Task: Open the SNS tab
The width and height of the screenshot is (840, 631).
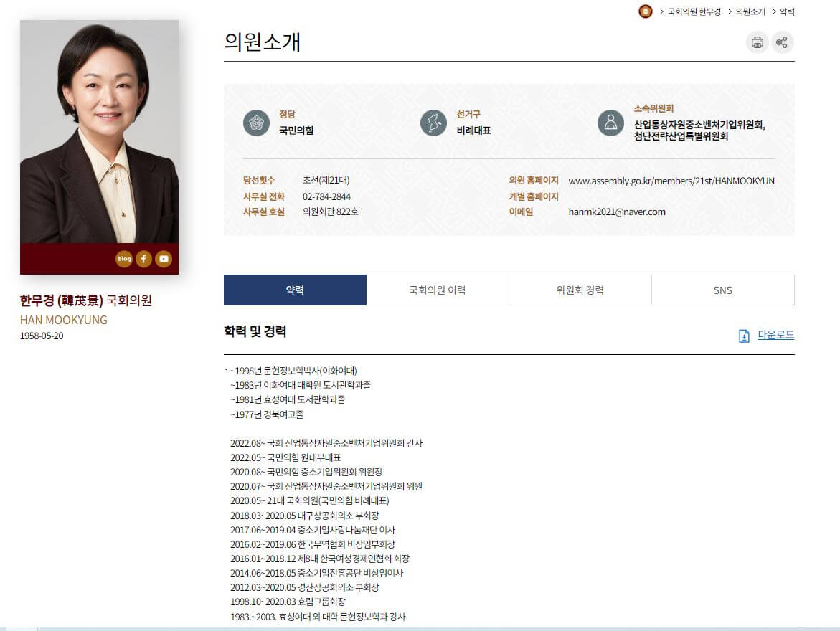Action: tap(722, 290)
